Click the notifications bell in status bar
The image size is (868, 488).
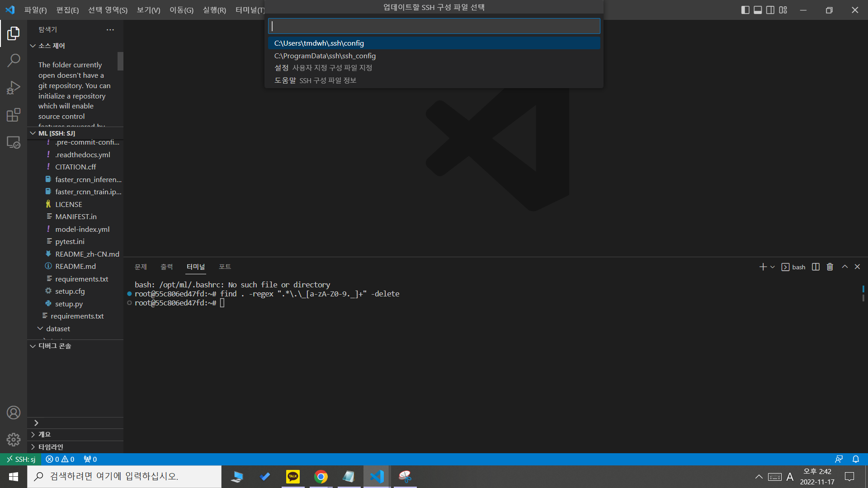(x=856, y=459)
